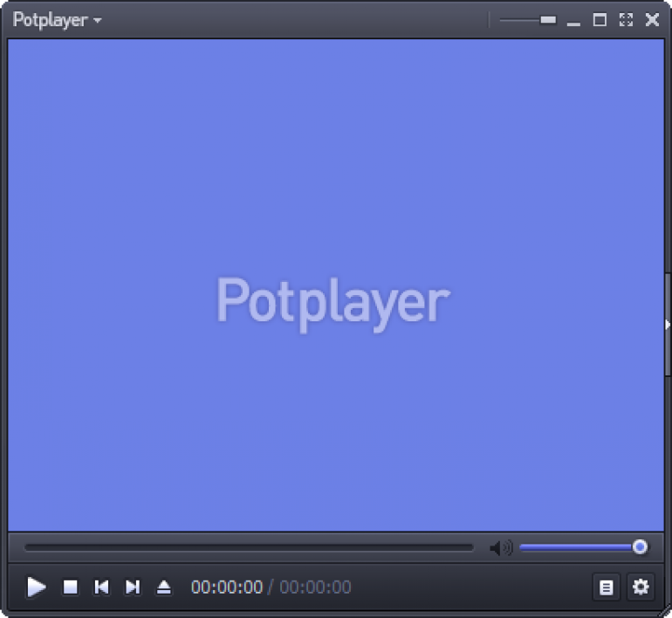Switch to fullscreen mode
This screenshot has height=618, width=672.
click(x=626, y=20)
